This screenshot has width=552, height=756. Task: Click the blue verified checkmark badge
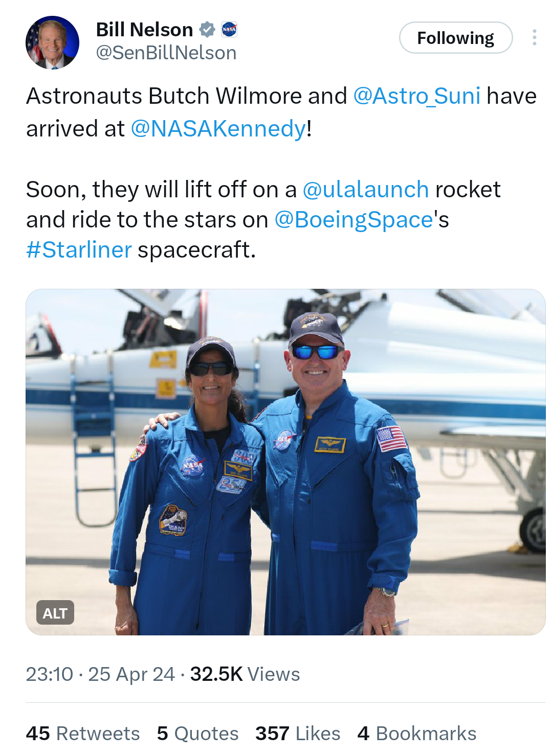pos(207,30)
